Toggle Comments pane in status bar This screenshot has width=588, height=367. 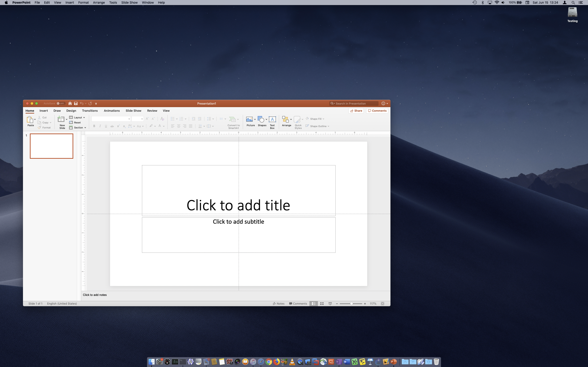pos(298,304)
